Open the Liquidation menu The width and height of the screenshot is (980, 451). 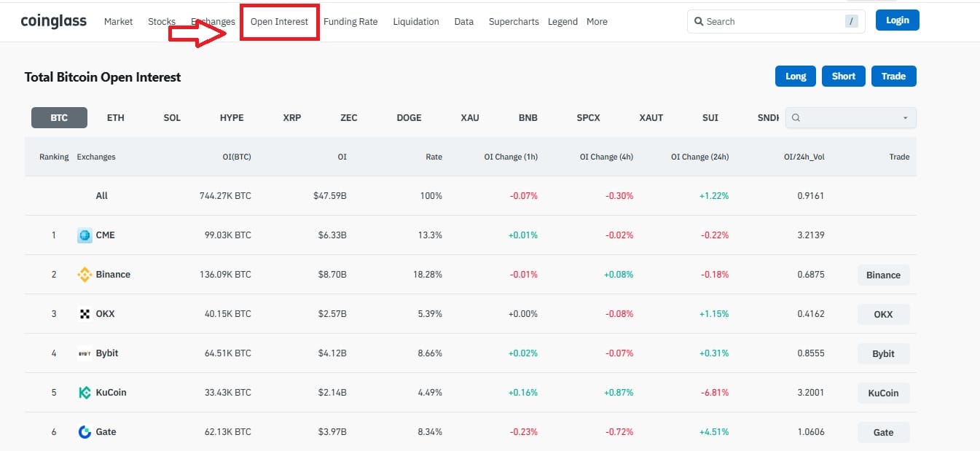click(x=416, y=22)
